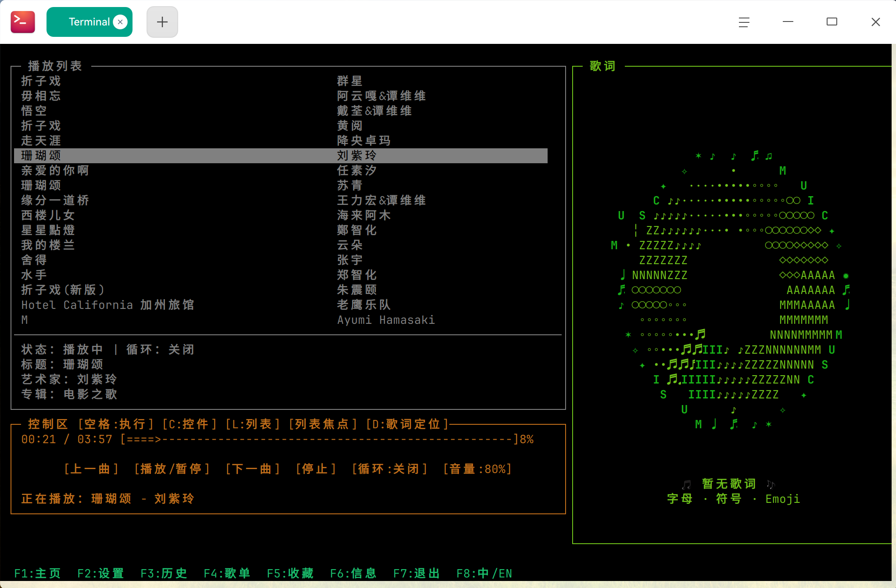Toggle loop mode via 循环:关闭

tap(390, 469)
